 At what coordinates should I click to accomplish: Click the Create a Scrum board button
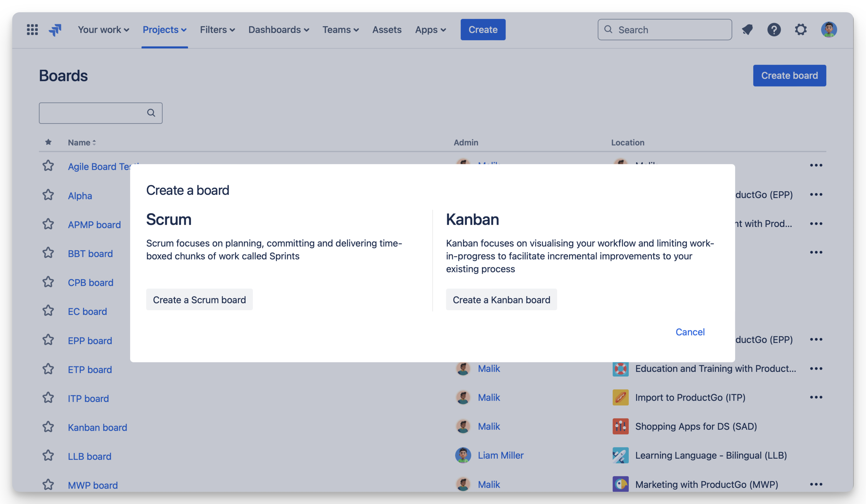coord(199,299)
